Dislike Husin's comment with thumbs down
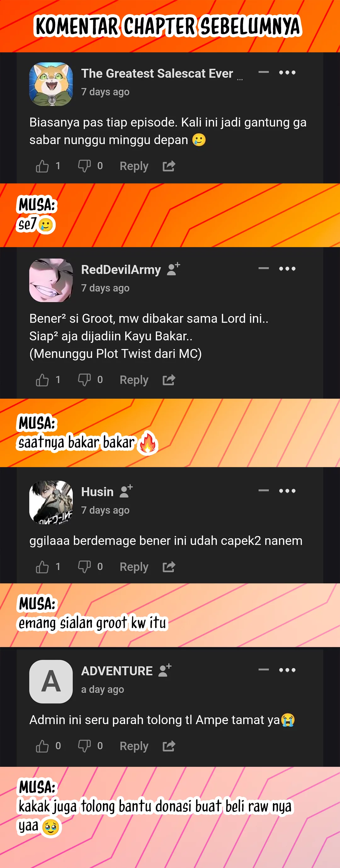 tap(84, 567)
